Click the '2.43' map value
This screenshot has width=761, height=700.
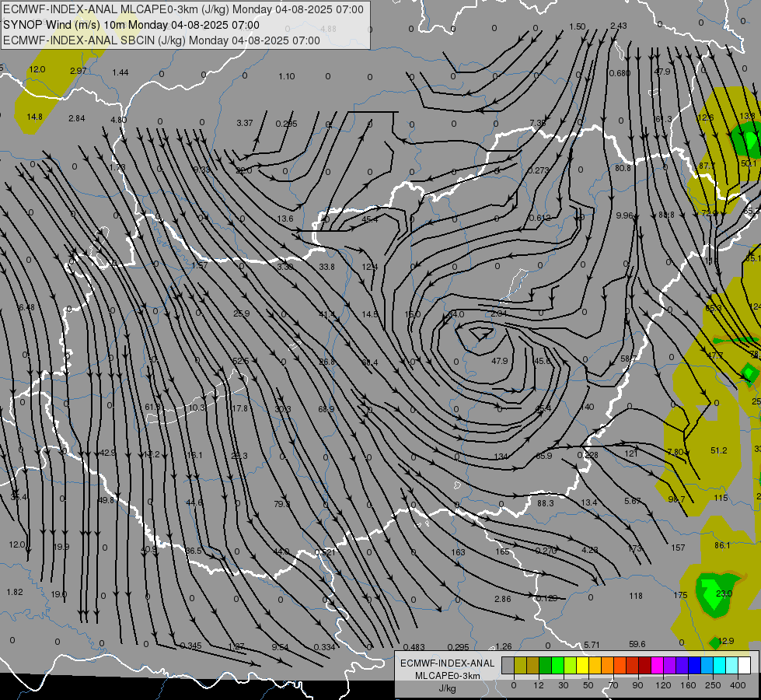tap(619, 25)
